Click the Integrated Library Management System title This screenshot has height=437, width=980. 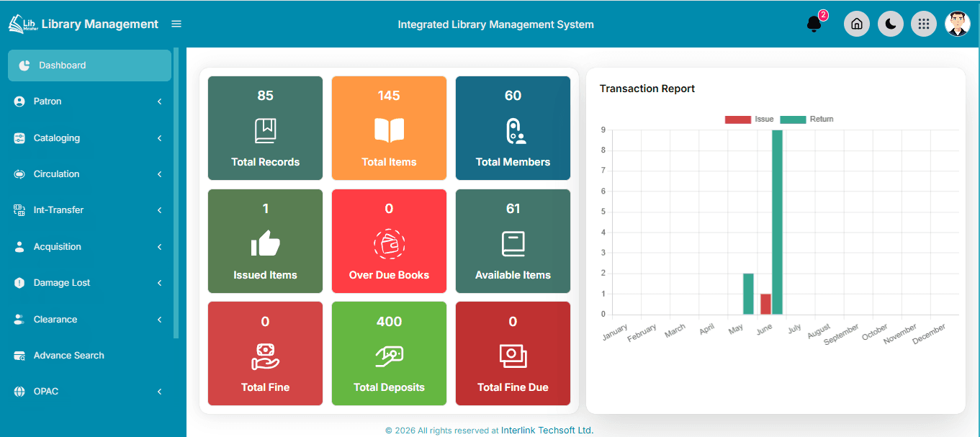tap(495, 24)
